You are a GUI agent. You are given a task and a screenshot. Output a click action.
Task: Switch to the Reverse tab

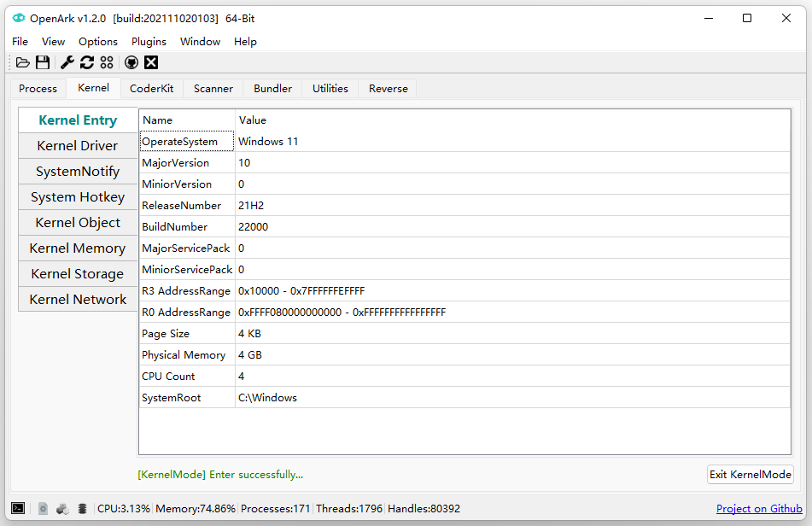click(387, 88)
